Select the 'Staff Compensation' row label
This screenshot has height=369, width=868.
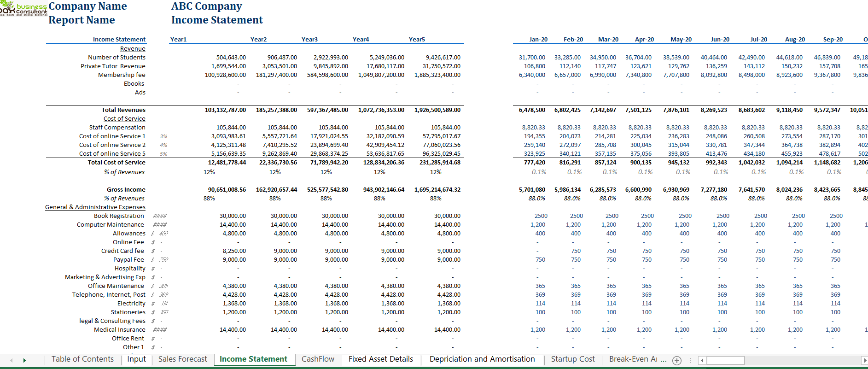click(117, 128)
